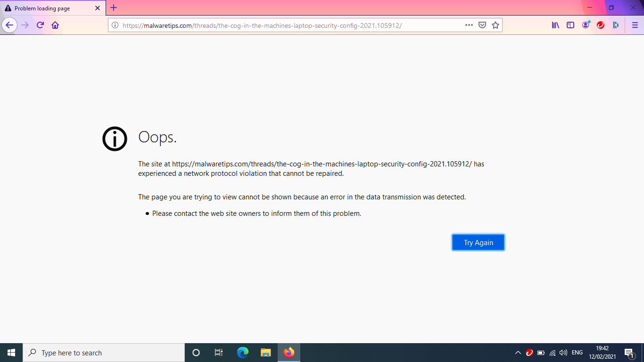Click the forward navigation arrow

25,25
